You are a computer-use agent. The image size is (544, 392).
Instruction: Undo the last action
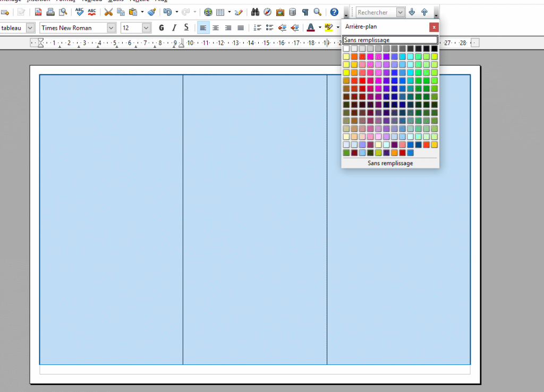click(167, 13)
